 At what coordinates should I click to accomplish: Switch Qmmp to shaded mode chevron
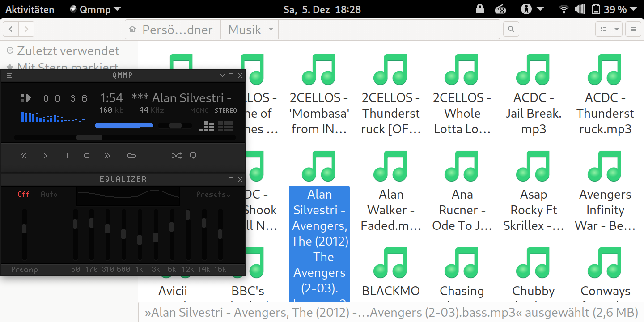point(222,76)
